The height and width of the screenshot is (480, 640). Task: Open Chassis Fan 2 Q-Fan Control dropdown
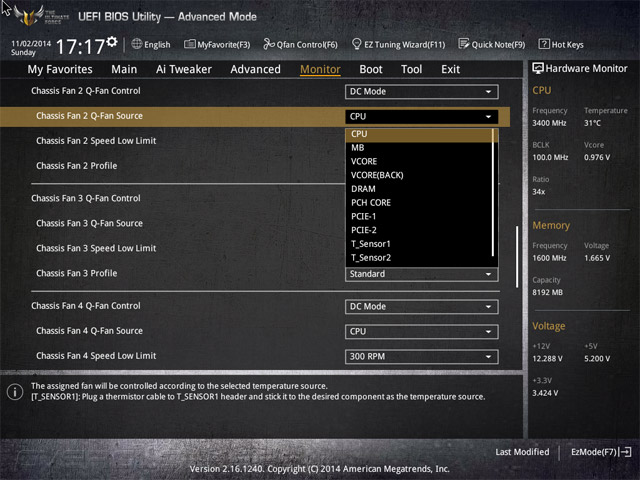(x=422, y=91)
